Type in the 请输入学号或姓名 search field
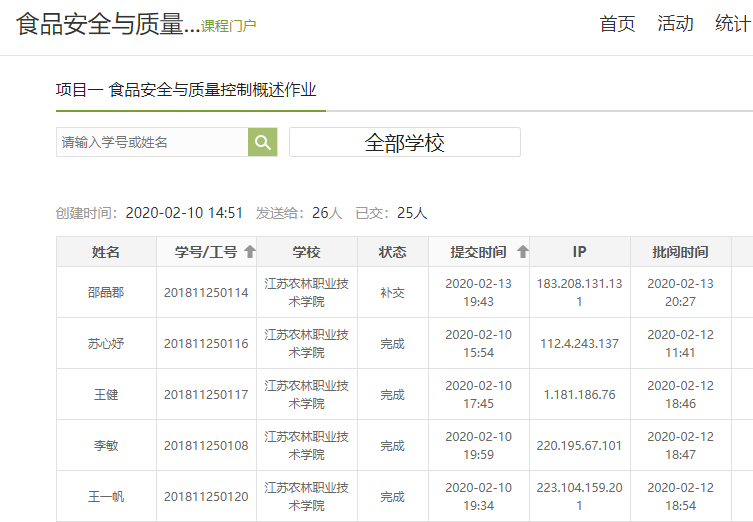753x522 pixels. tap(152, 142)
